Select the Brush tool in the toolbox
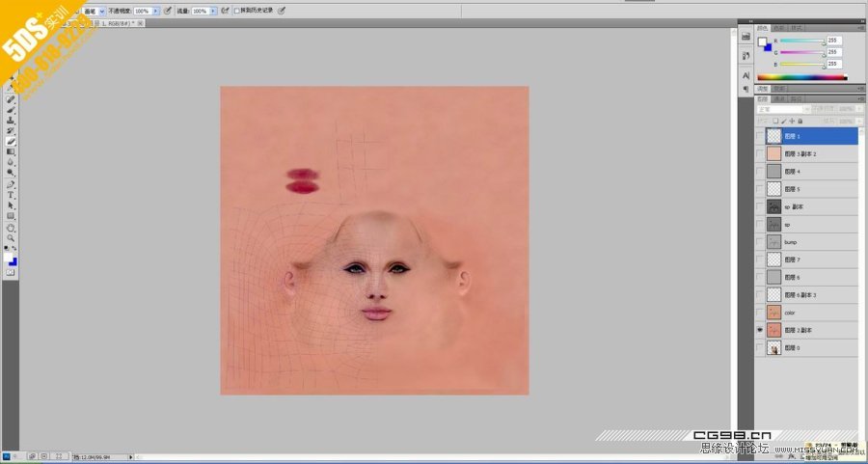868x464 pixels. pos(11,110)
